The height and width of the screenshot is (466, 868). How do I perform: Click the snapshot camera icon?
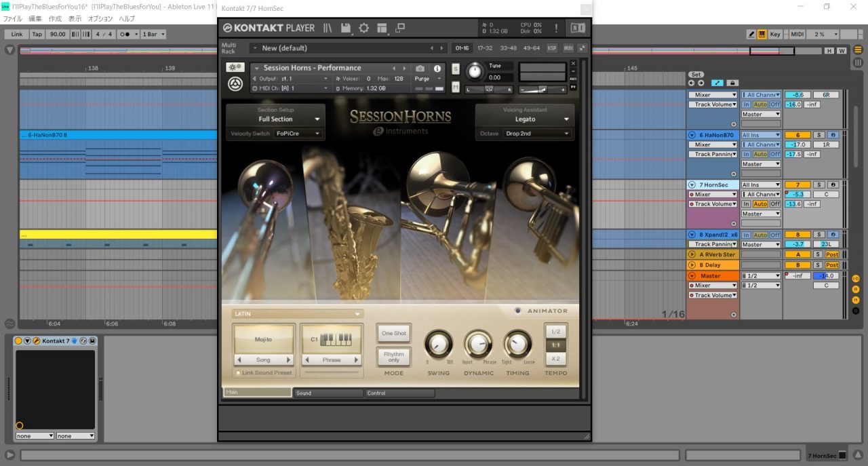[420, 69]
